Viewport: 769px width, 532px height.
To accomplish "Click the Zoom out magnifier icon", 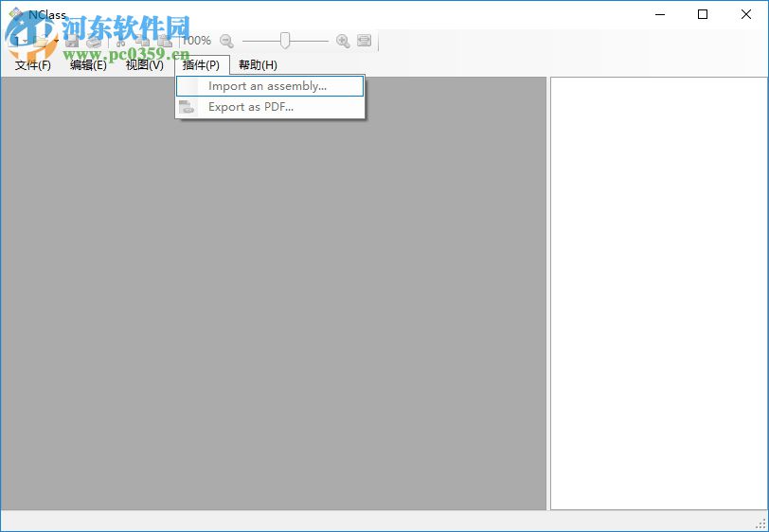I will click(x=226, y=41).
